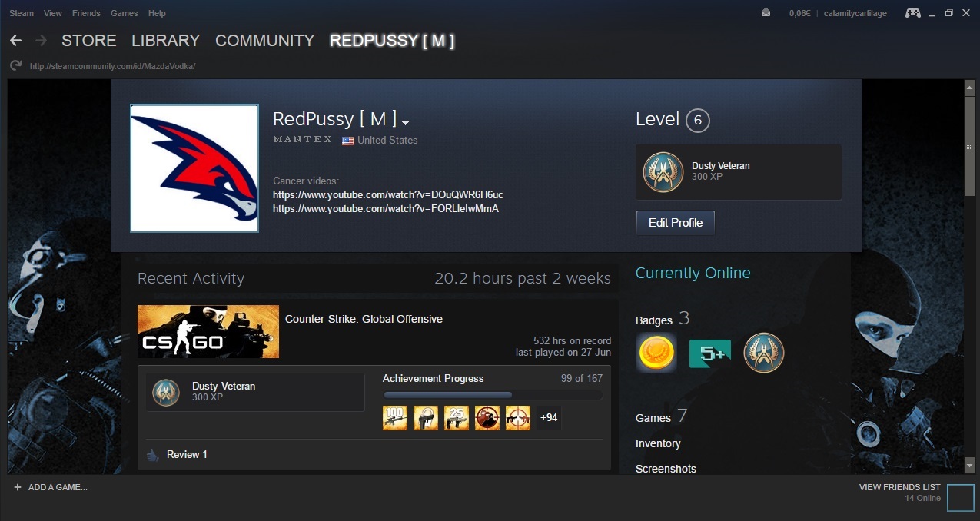Click the 'Currently Online' status text
Image resolution: width=980 pixels, height=521 pixels.
tap(693, 273)
